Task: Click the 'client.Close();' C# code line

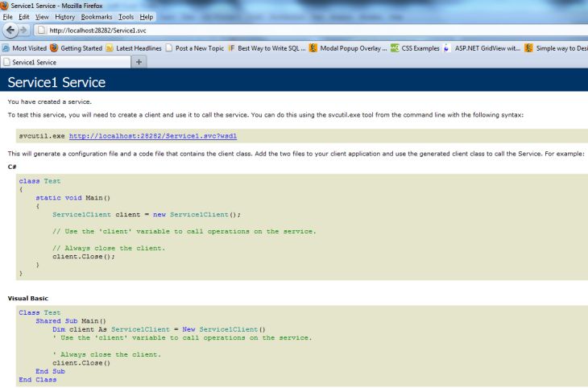Action: coord(84,257)
